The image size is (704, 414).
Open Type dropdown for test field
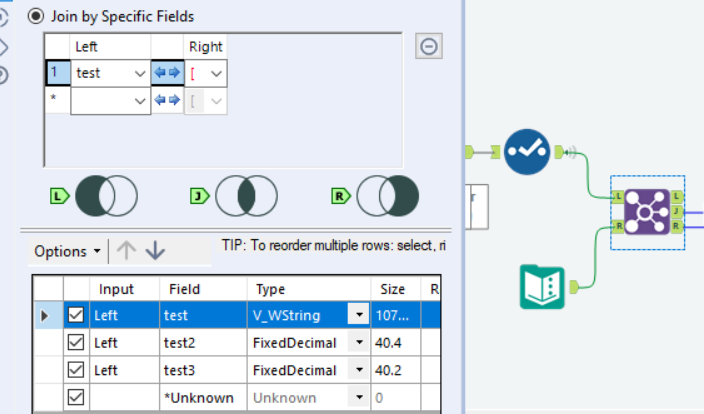(359, 315)
